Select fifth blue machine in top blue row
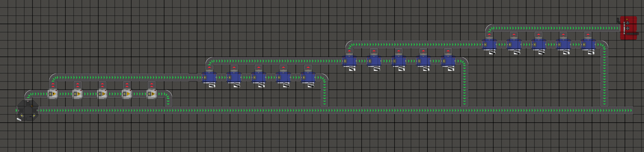Viewport: 644px width, 152px height. click(588, 44)
